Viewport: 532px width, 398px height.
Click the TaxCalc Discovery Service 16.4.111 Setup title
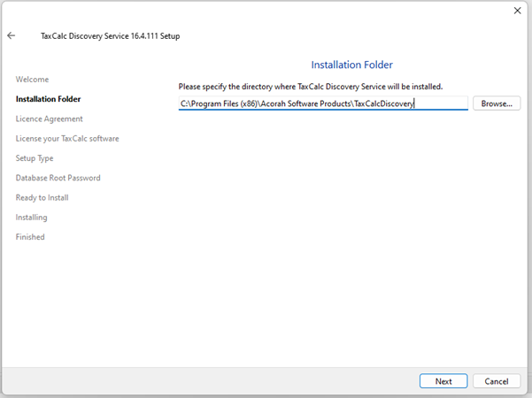(111, 36)
